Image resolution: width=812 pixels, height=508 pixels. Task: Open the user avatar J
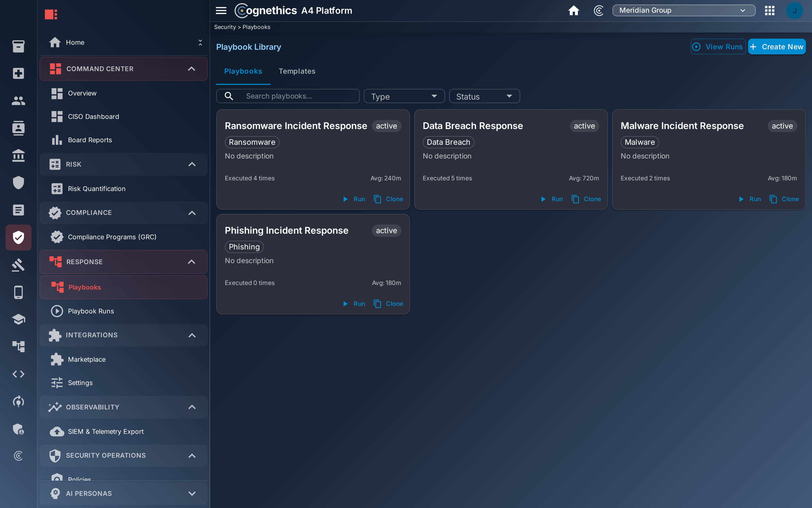pyautogui.click(x=794, y=10)
